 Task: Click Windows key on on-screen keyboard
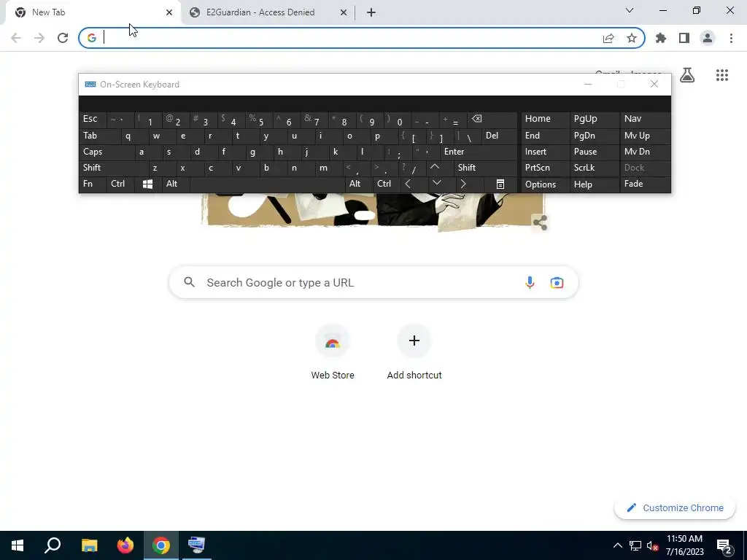[x=147, y=184]
